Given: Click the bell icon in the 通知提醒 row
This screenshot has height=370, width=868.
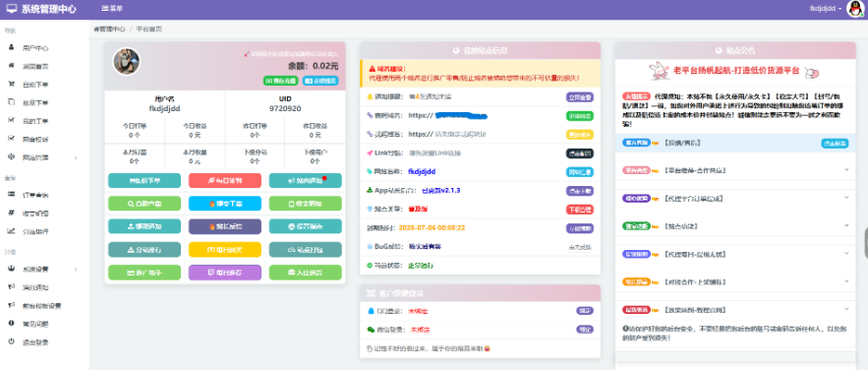Looking at the screenshot, I should [370, 97].
